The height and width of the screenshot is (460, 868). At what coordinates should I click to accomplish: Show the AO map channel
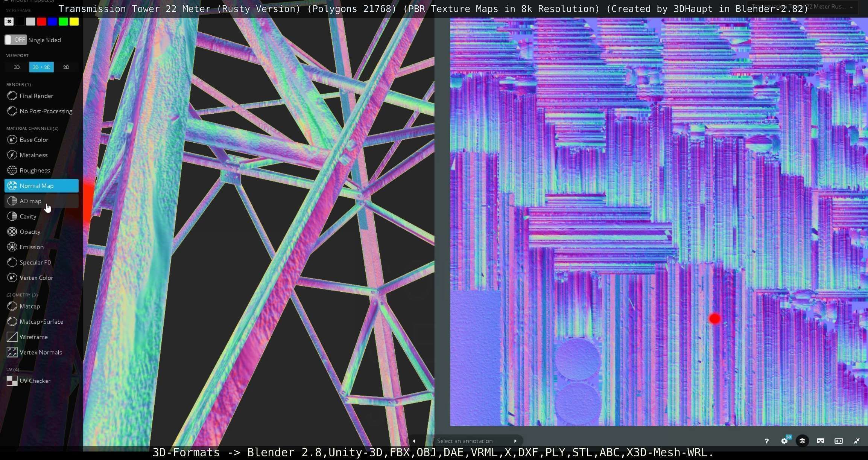[41, 201]
